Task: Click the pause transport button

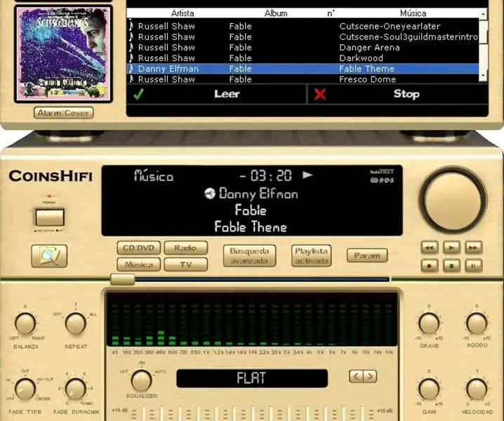Action: pos(473,266)
